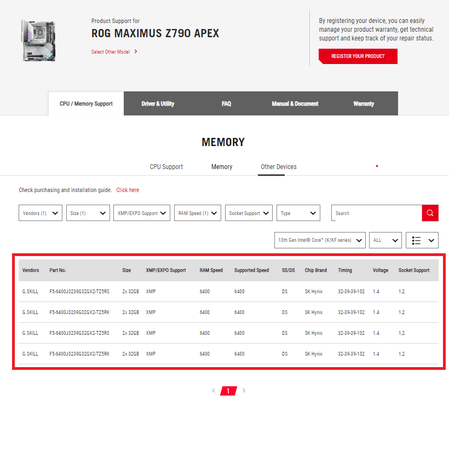The width and height of the screenshot is (449, 476).
Task: Click the ROG Maximus Z790 Apex motherboard image
Action: [38, 40]
